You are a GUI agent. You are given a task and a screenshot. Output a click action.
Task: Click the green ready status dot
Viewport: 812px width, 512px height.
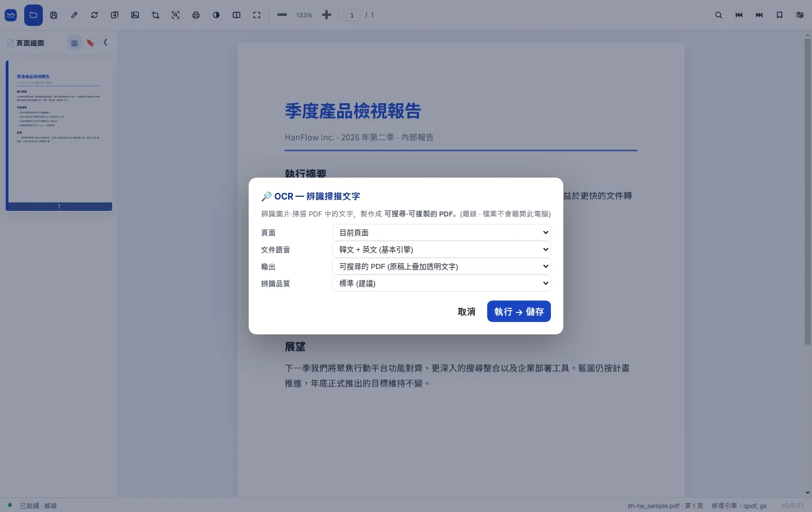tap(10, 505)
